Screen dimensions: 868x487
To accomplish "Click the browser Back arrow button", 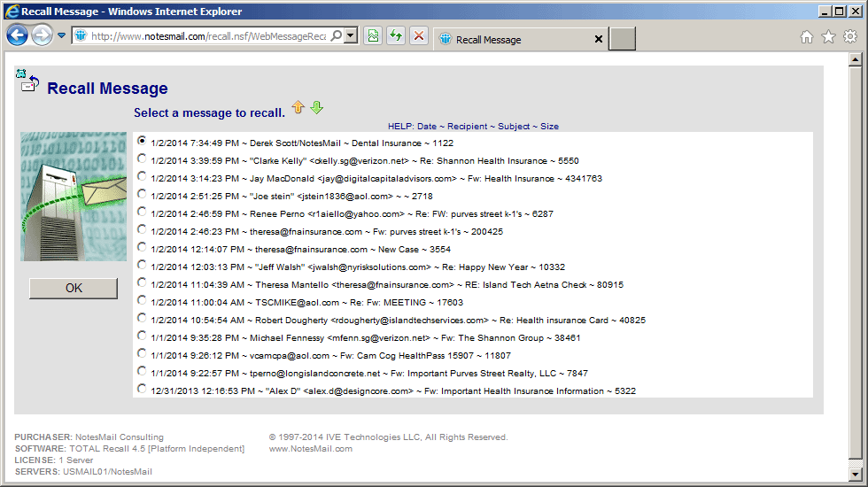I will 18,35.
